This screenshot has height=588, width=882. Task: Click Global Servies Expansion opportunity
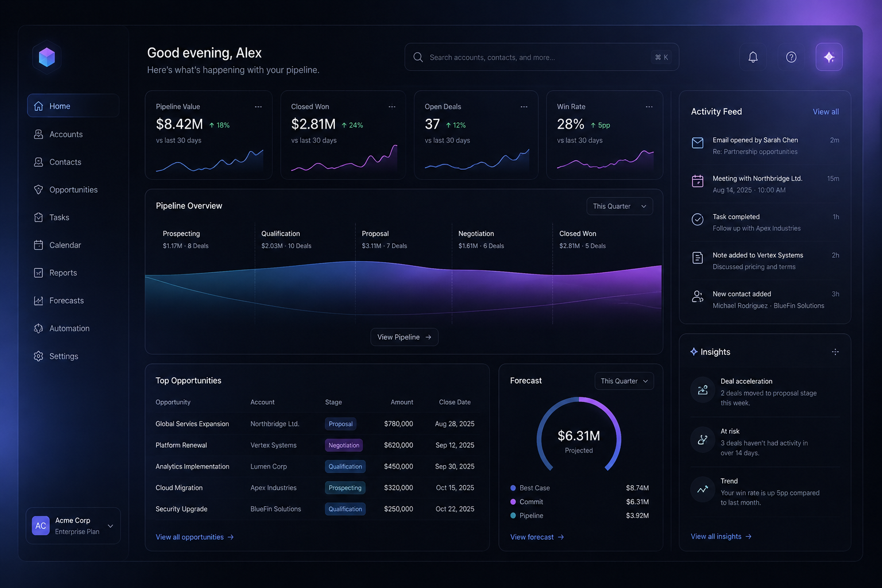point(192,424)
